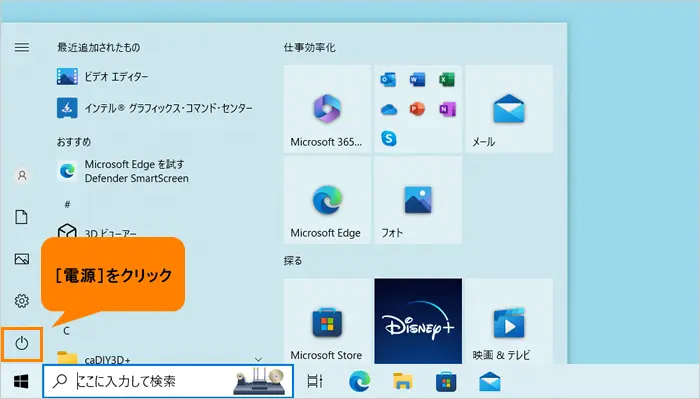This screenshot has width=700, height=399.
Task: Open Settings gear in Start sidebar
Action: point(21,301)
